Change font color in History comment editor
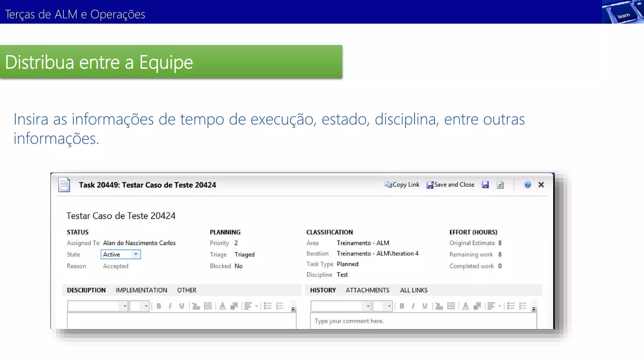Viewport: 644px width, 362px height. (x=465, y=306)
